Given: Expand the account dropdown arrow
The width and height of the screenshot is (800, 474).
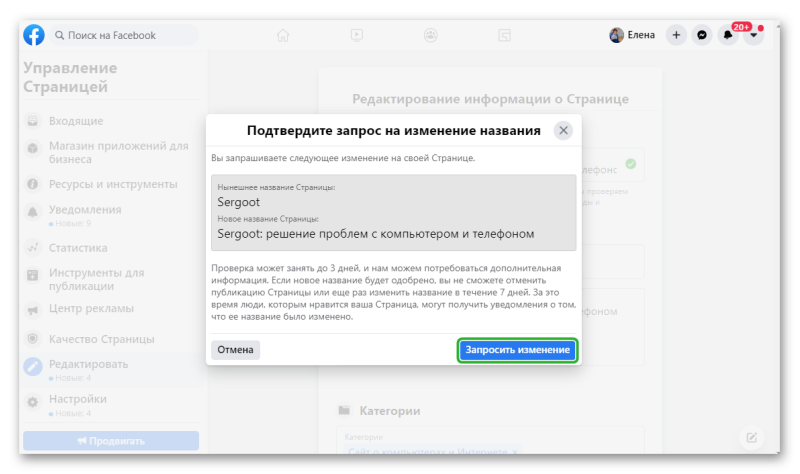Looking at the screenshot, I should 753,35.
